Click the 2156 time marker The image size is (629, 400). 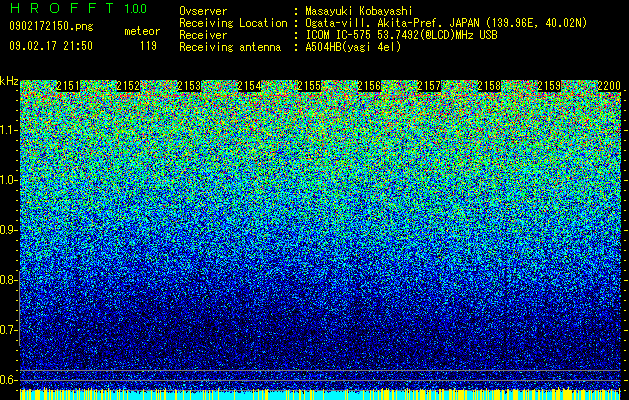[x=369, y=86]
